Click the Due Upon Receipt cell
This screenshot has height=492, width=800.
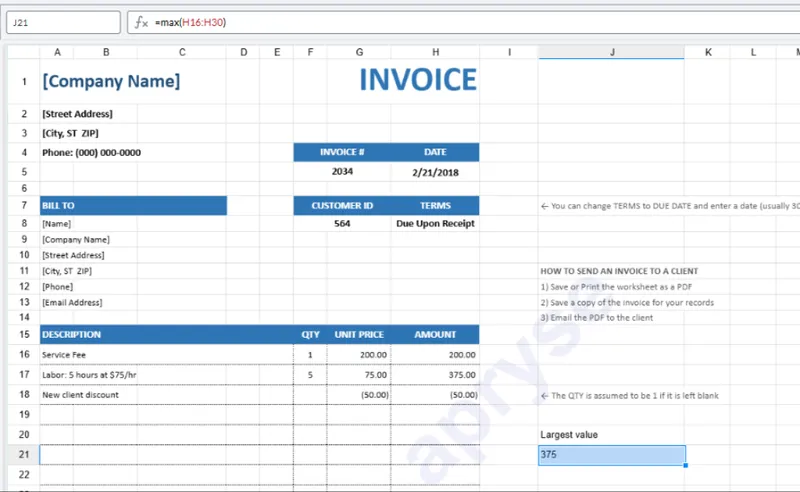(435, 224)
